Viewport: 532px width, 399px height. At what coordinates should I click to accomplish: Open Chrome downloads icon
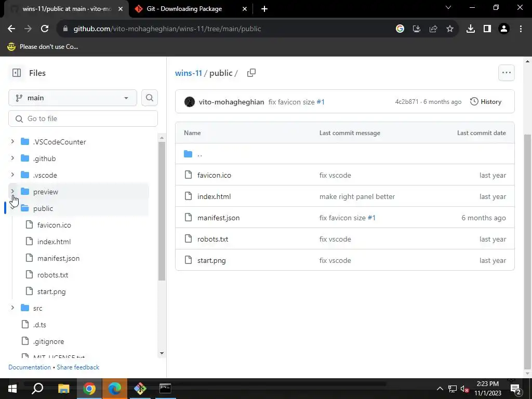(x=471, y=29)
